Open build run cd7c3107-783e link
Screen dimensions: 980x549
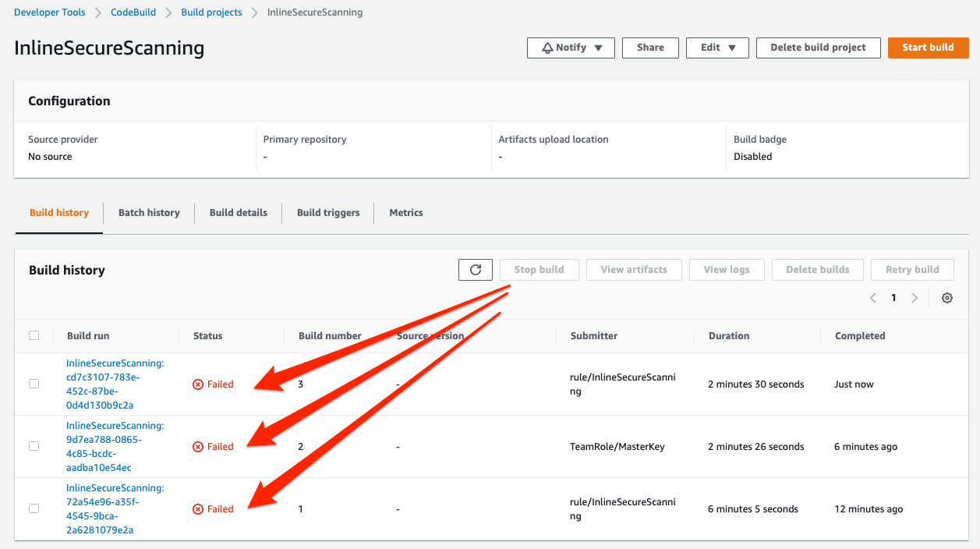[115, 384]
